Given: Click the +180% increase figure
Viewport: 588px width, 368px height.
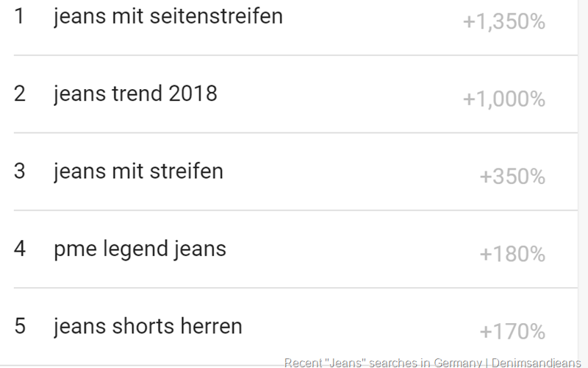Looking at the screenshot, I should point(512,255).
